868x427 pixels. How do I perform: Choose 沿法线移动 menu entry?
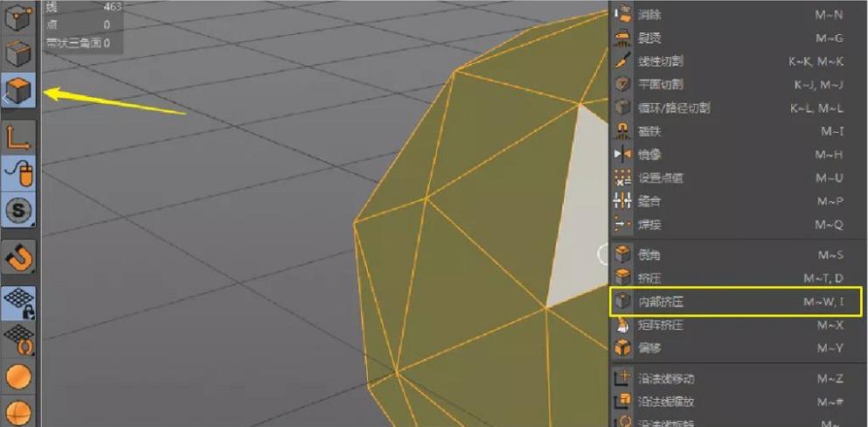(x=736, y=379)
